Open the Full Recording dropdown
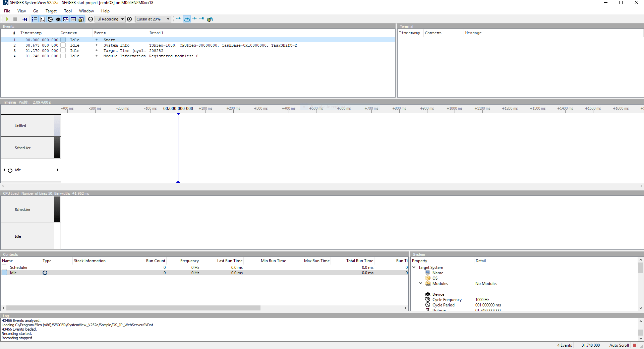Screen dimensions: 644x349 coord(109,19)
